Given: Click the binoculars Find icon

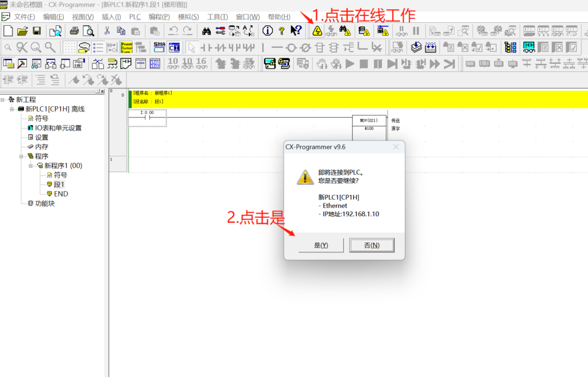Looking at the screenshot, I should [207, 31].
